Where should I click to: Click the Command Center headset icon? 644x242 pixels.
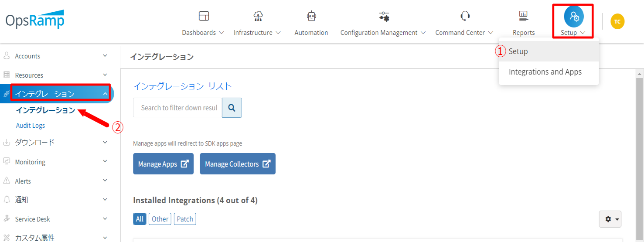tap(465, 16)
